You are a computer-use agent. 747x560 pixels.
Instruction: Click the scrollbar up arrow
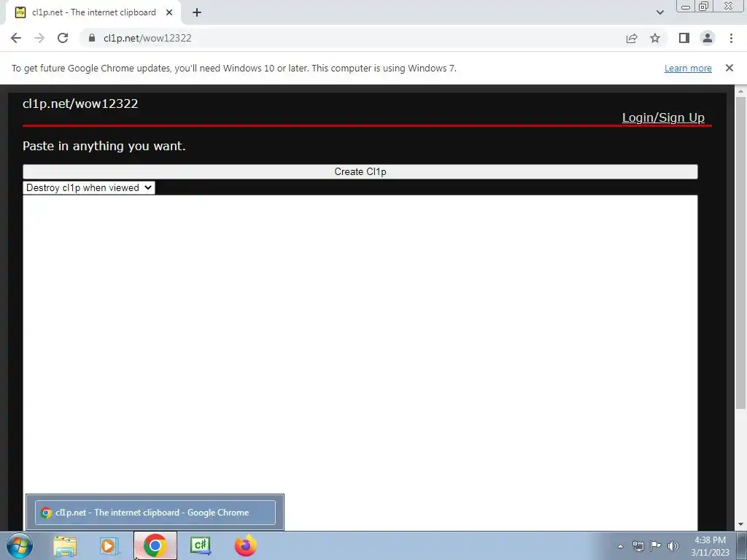click(x=740, y=91)
